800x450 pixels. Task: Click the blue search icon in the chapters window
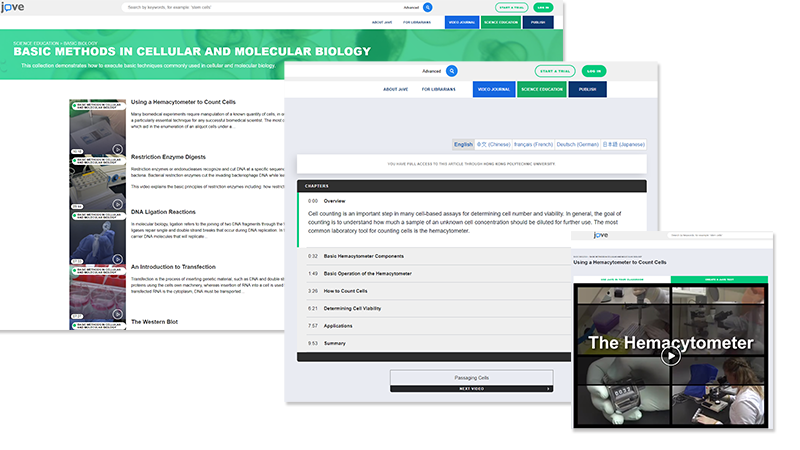click(x=452, y=71)
